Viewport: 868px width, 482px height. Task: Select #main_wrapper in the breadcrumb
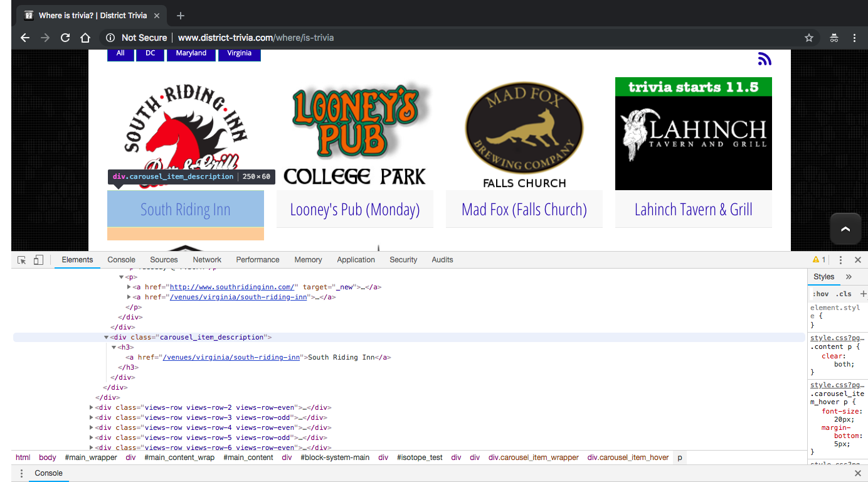pos(91,458)
